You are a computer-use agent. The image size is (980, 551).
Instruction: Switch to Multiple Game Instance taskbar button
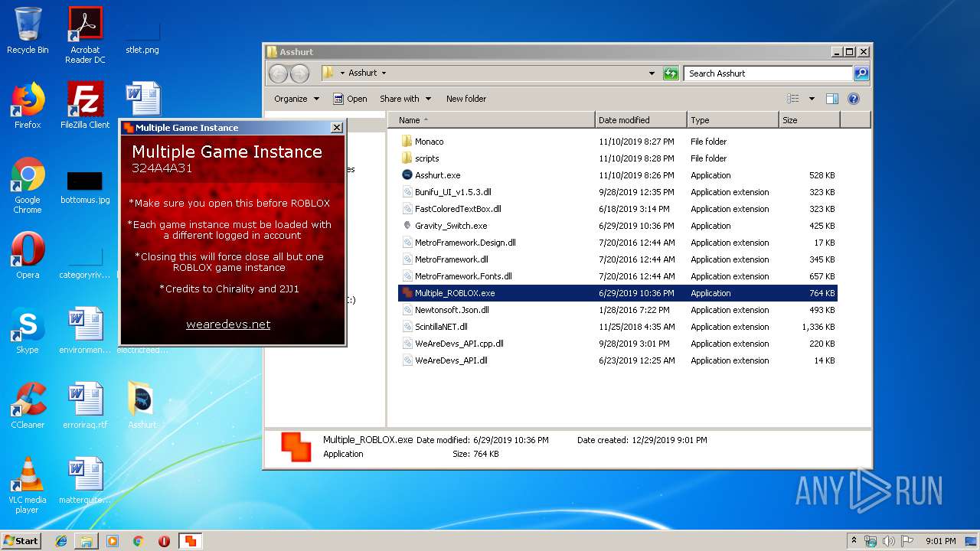click(190, 541)
